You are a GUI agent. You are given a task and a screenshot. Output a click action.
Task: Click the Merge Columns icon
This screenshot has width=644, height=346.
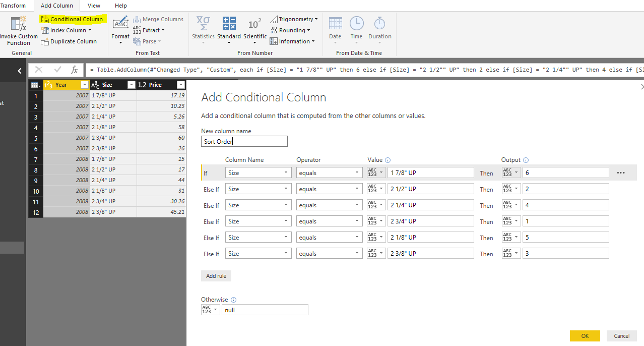(137, 19)
